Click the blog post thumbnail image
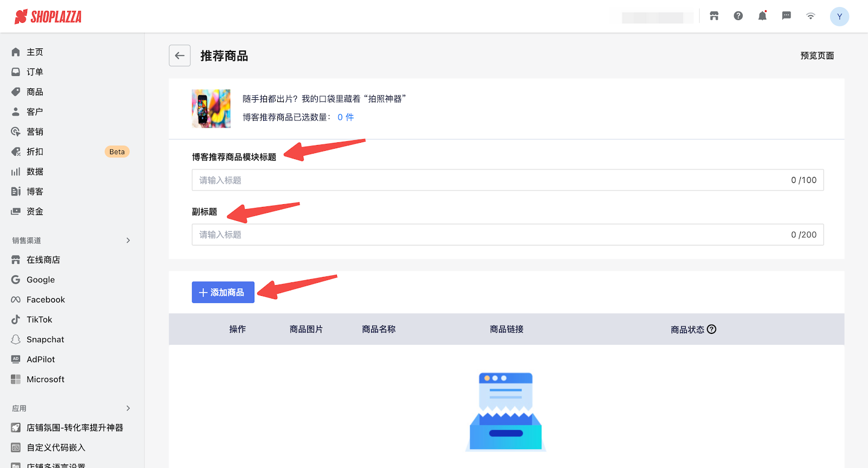This screenshot has width=868, height=468. click(x=211, y=109)
